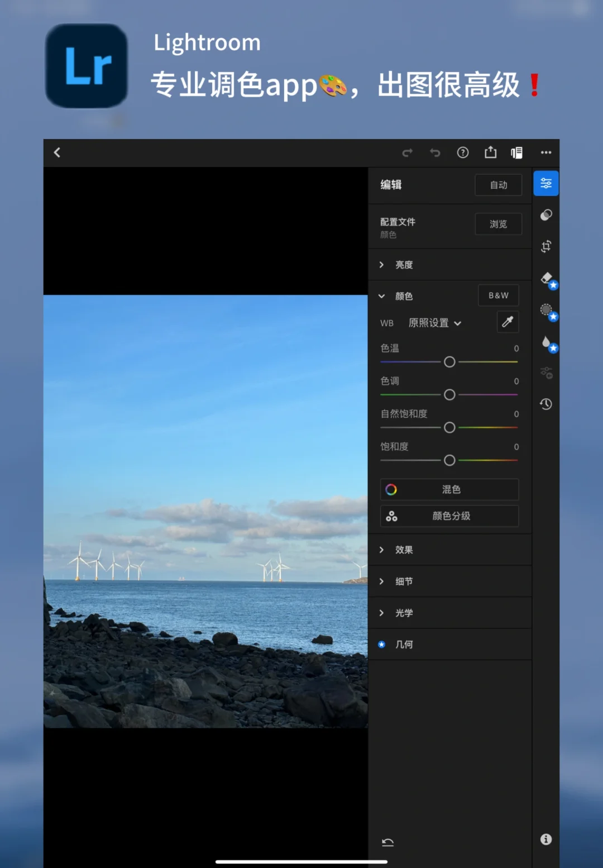The height and width of the screenshot is (868, 603).
Task: Click the 色温 temperature slider handle
Action: tap(449, 362)
